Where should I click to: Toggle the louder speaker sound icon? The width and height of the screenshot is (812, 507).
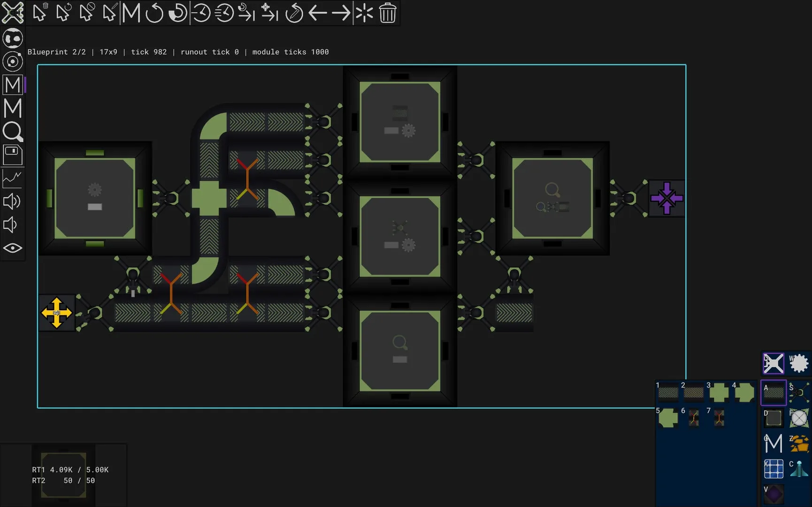[13, 201]
